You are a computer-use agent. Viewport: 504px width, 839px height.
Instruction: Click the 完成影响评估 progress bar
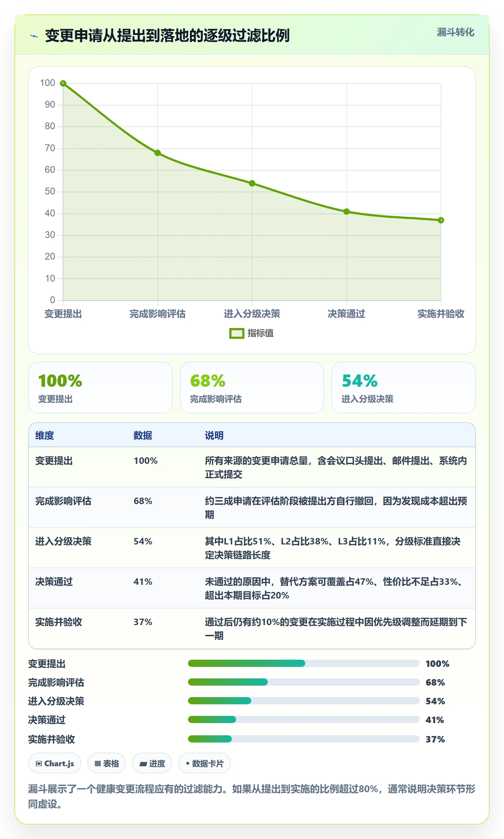coord(304,682)
